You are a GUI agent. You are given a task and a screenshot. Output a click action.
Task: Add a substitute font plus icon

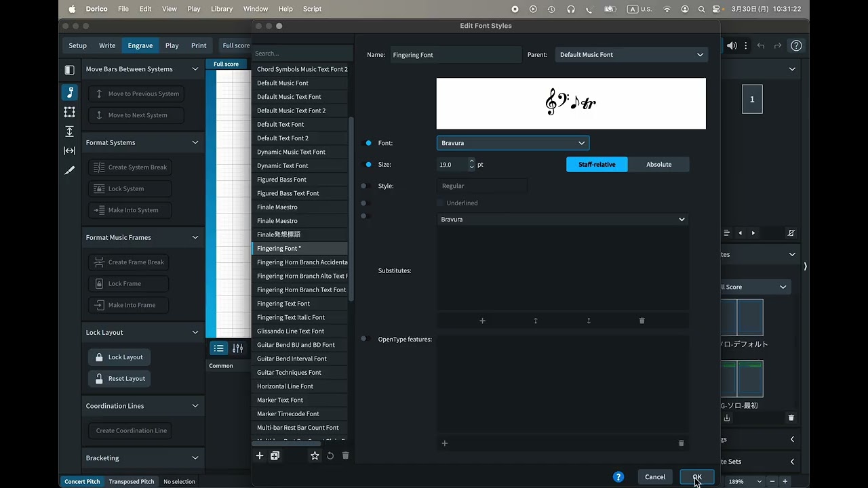482,321
